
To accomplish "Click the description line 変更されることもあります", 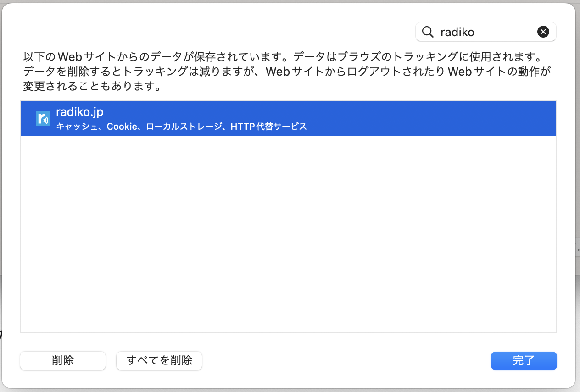I will [92, 86].
